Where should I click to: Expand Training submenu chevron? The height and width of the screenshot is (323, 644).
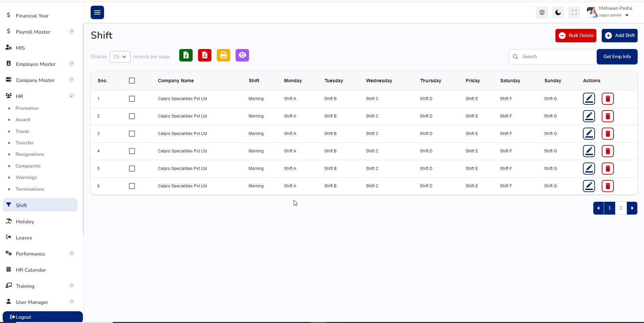coord(71,286)
